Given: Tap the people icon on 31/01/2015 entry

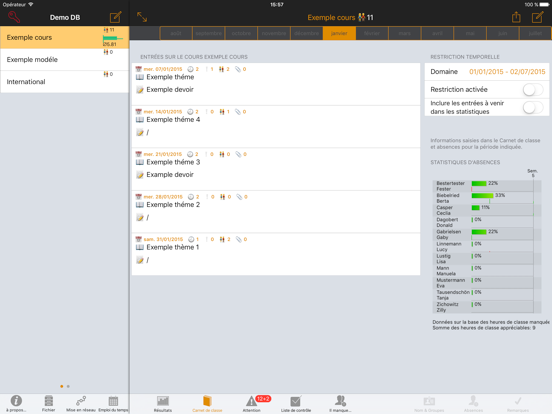Looking at the screenshot, I should pos(222,239).
